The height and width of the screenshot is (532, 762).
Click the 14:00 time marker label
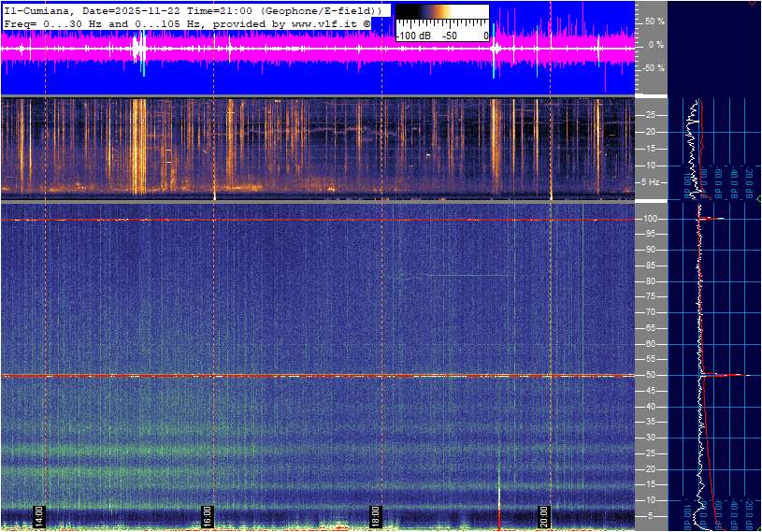click(x=39, y=517)
